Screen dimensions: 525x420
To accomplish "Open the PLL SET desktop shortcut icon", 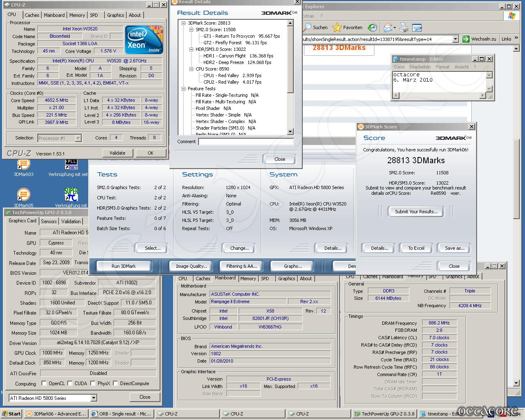I will coord(71,164).
